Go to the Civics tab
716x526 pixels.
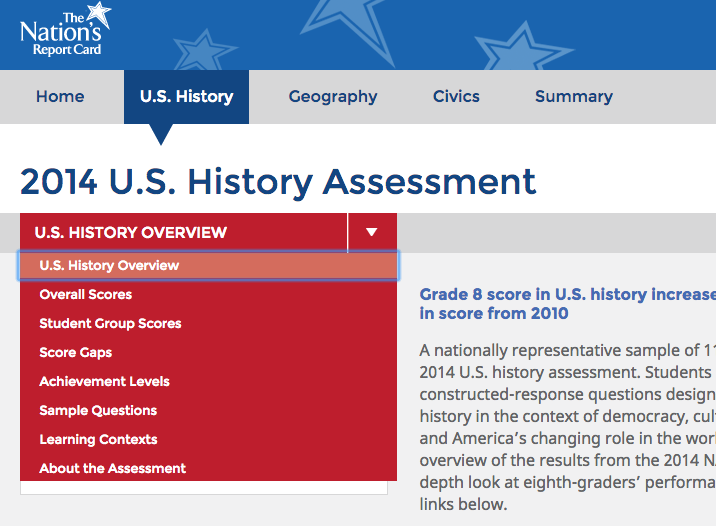[456, 96]
